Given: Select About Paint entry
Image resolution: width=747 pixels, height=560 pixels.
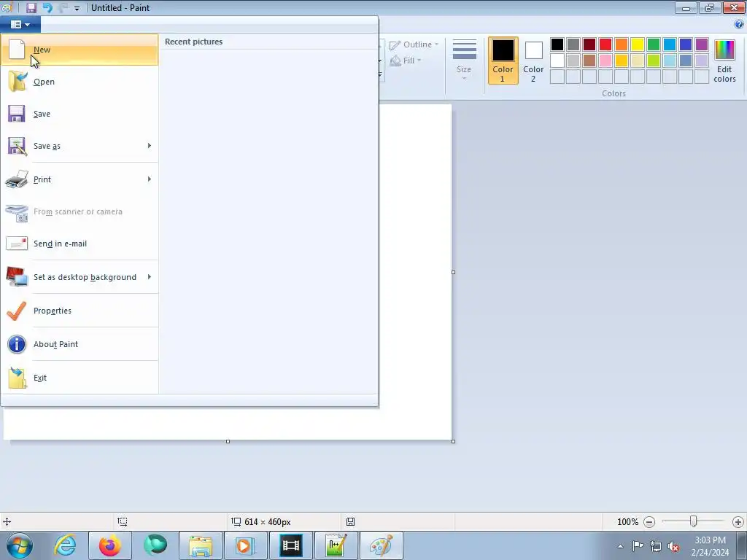Looking at the screenshot, I should (x=80, y=344).
